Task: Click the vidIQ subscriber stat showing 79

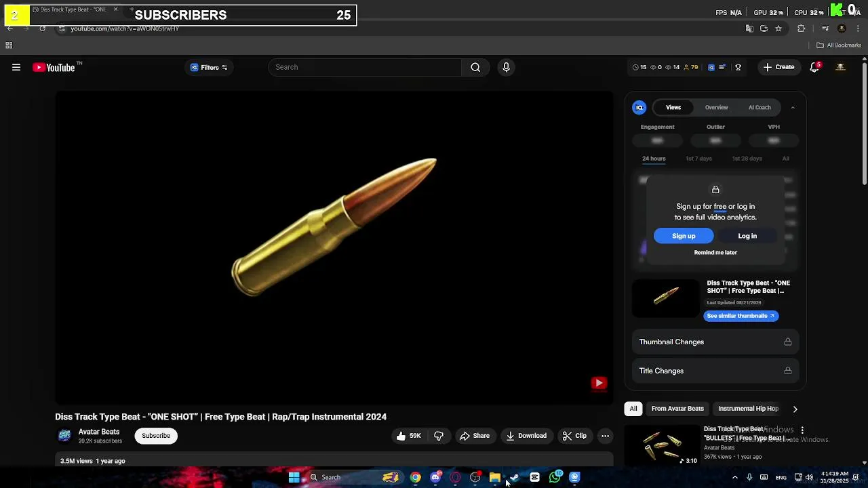Action: [x=691, y=67]
